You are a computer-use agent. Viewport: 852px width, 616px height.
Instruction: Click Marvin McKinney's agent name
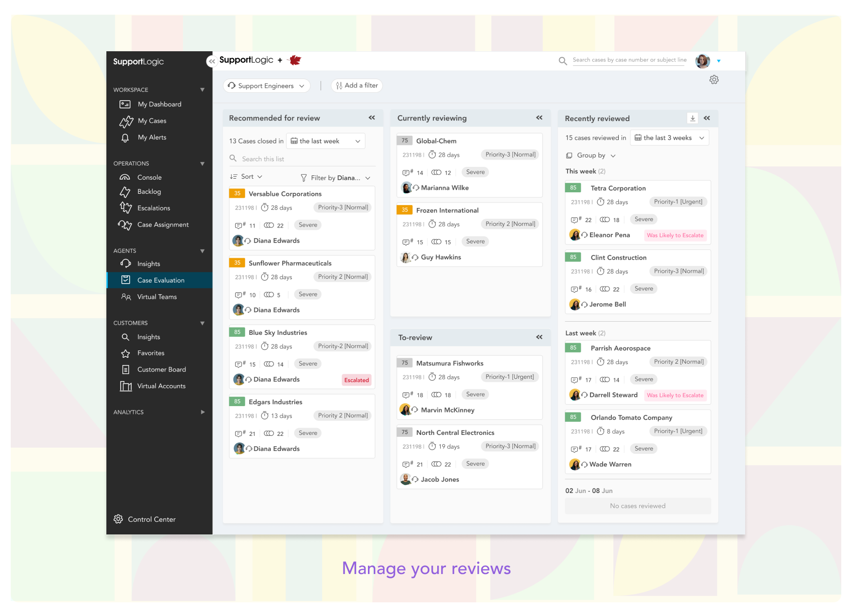click(447, 410)
